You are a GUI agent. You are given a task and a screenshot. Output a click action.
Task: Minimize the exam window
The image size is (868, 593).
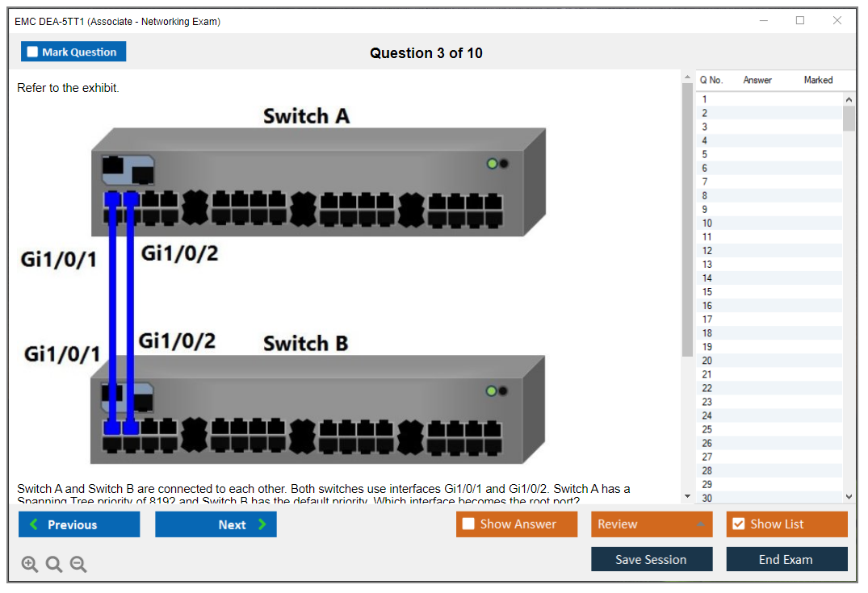click(x=763, y=21)
